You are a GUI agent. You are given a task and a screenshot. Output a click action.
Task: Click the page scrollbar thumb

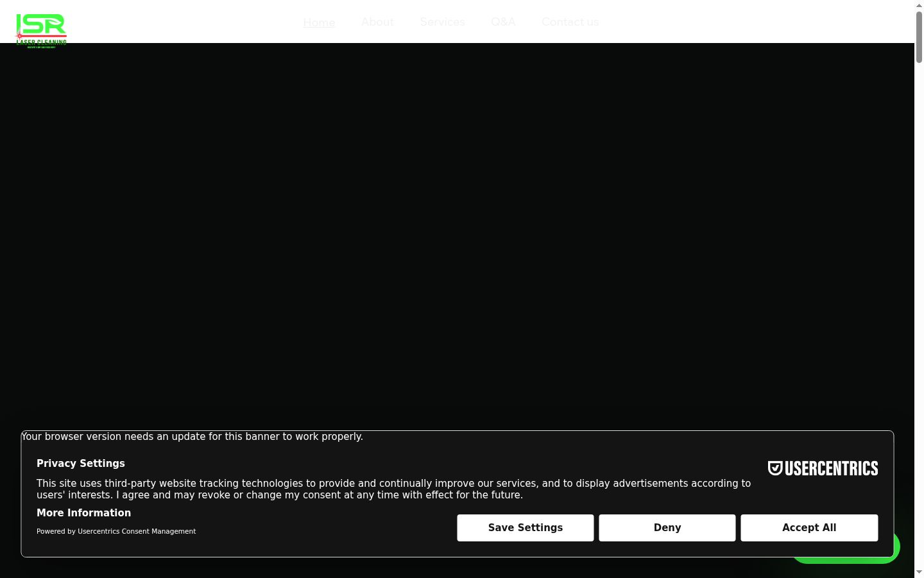click(x=919, y=37)
